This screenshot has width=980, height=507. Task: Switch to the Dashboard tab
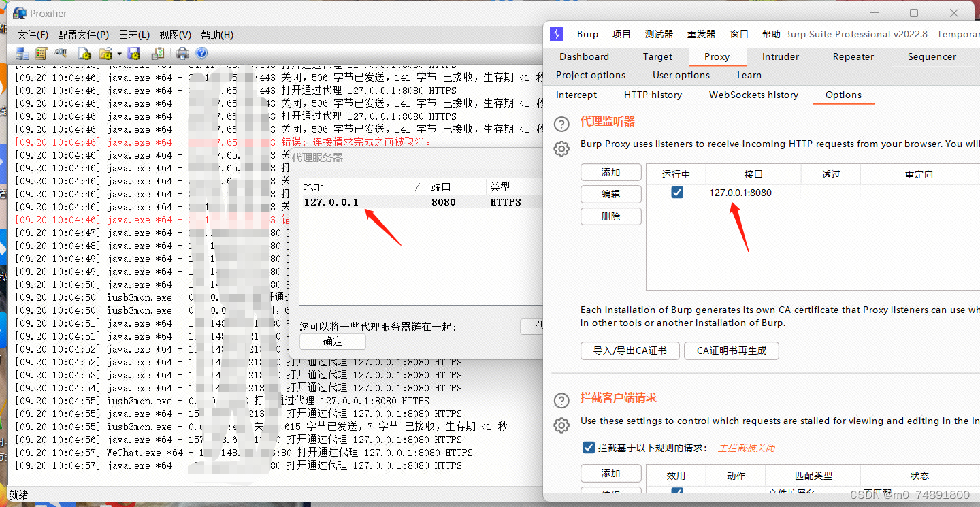[x=584, y=56]
